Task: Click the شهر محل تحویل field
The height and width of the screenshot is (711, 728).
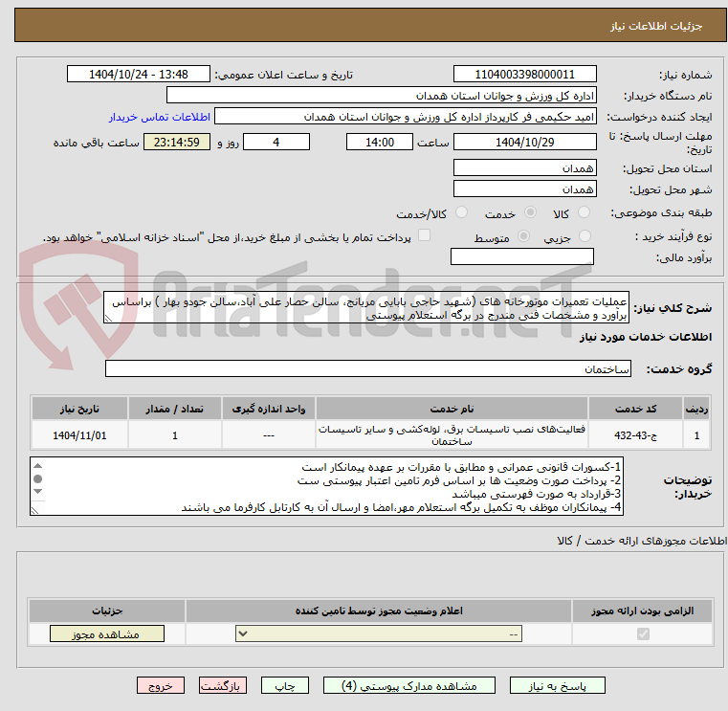Action: (x=524, y=189)
